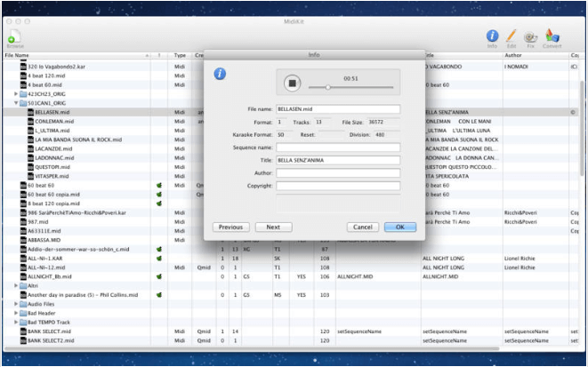Sort by Author column header

(x=536, y=55)
